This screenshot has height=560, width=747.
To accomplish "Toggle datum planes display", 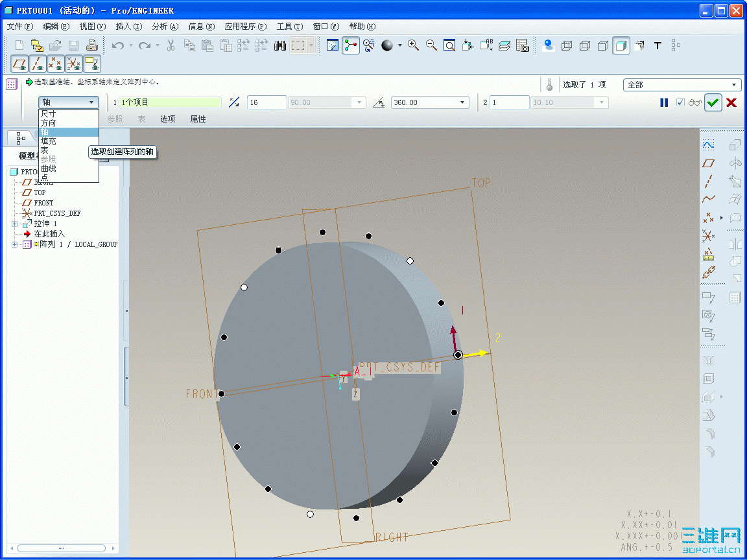I will pos(19,64).
